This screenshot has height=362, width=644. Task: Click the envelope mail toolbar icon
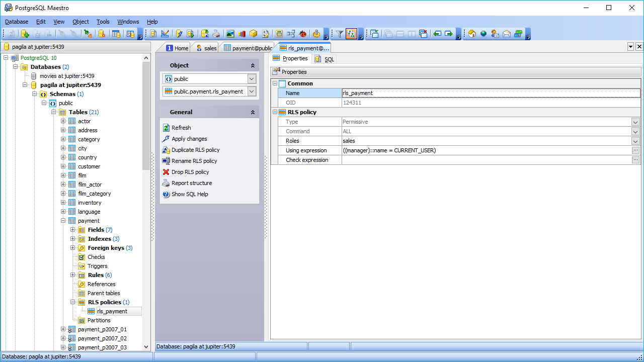click(x=507, y=34)
